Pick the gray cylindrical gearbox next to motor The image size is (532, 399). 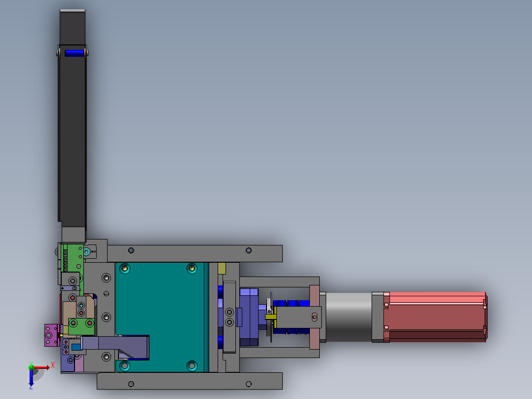pos(349,317)
